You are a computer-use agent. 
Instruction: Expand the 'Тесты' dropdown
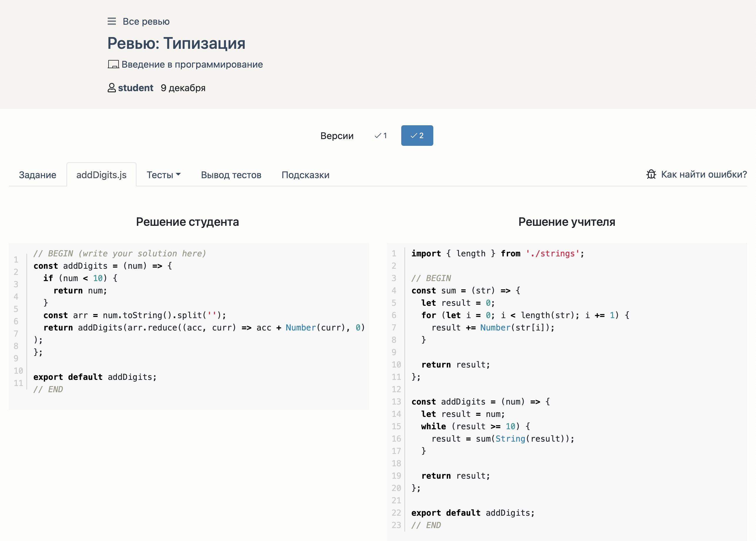(x=160, y=175)
